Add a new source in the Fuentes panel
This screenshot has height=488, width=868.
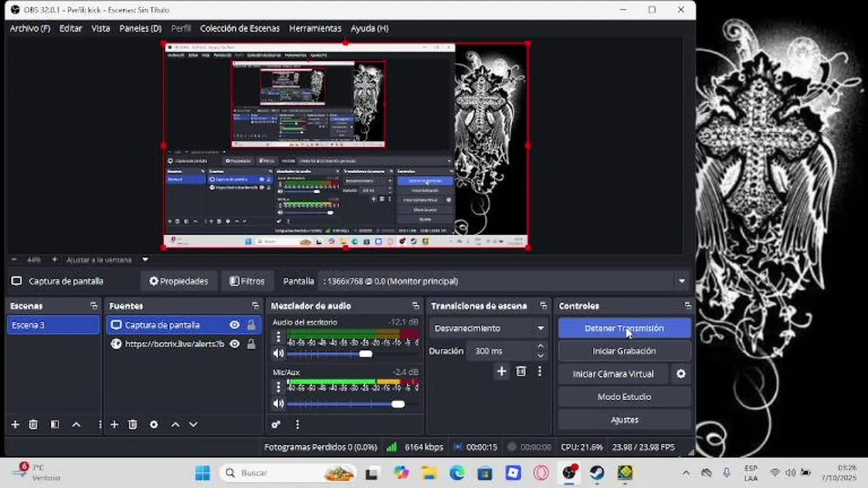115,425
